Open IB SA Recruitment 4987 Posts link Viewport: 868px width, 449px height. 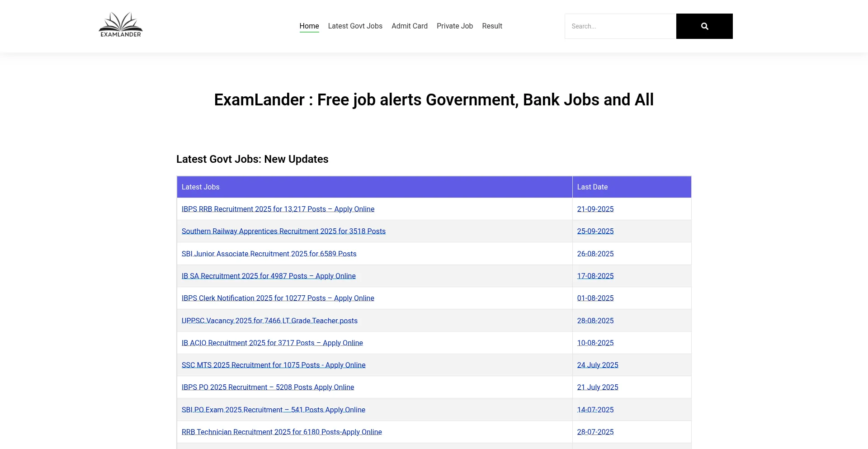[x=269, y=276]
